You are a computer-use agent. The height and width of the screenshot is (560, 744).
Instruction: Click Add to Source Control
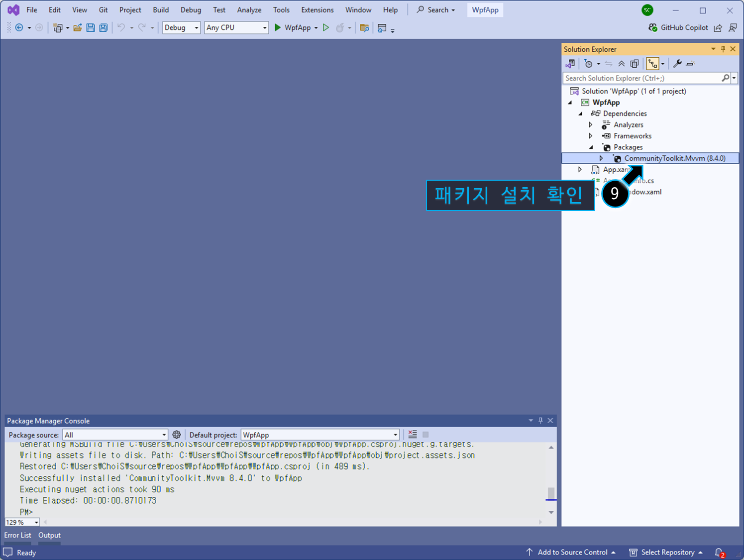coord(571,553)
